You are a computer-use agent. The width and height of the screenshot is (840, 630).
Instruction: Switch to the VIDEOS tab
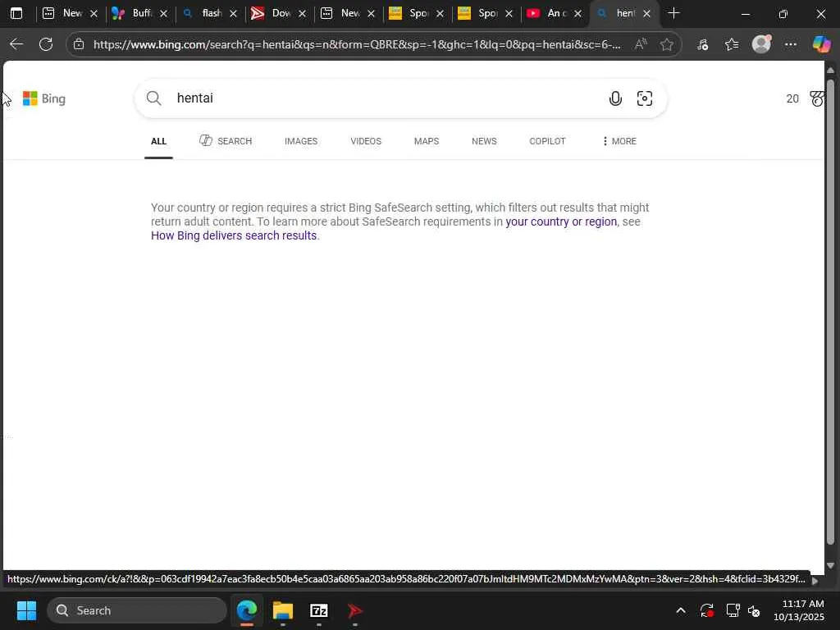[x=366, y=141]
